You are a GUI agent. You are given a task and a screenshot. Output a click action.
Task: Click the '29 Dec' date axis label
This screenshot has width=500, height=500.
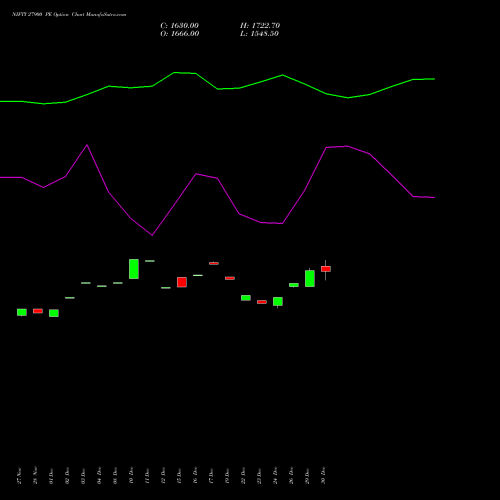[307, 476]
